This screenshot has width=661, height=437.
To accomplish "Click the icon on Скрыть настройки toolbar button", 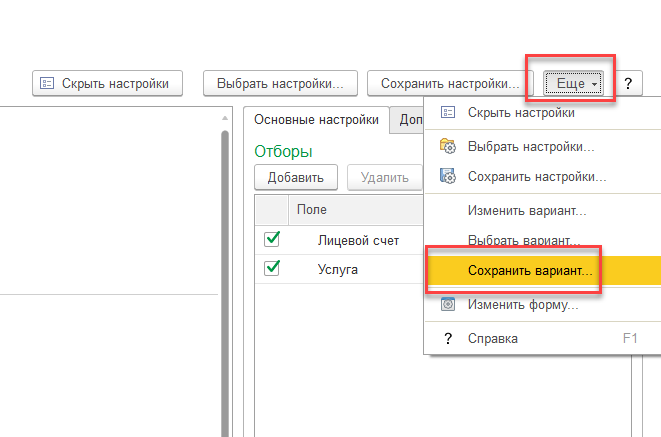I will tap(47, 83).
